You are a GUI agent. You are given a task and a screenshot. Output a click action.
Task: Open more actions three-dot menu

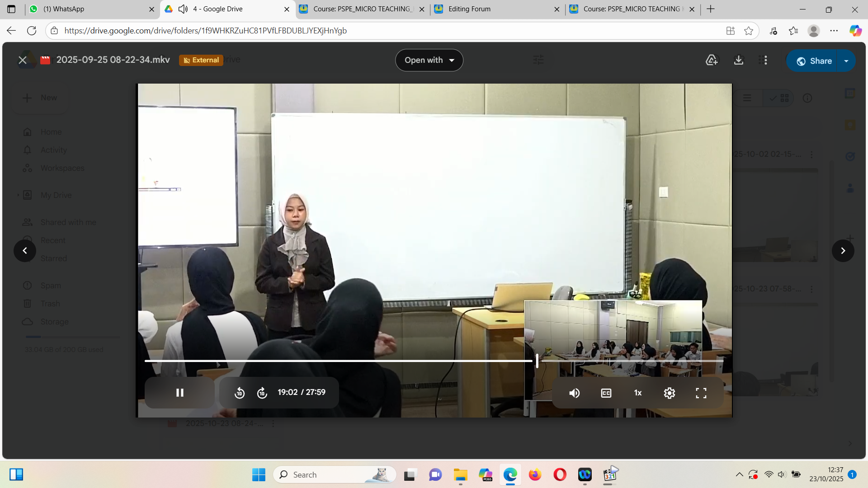765,60
